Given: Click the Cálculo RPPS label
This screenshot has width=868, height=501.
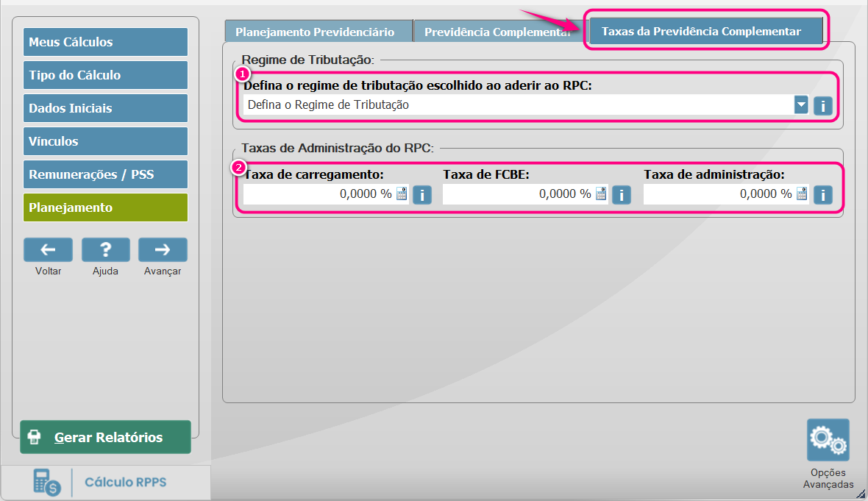Looking at the screenshot, I should (126, 482).
